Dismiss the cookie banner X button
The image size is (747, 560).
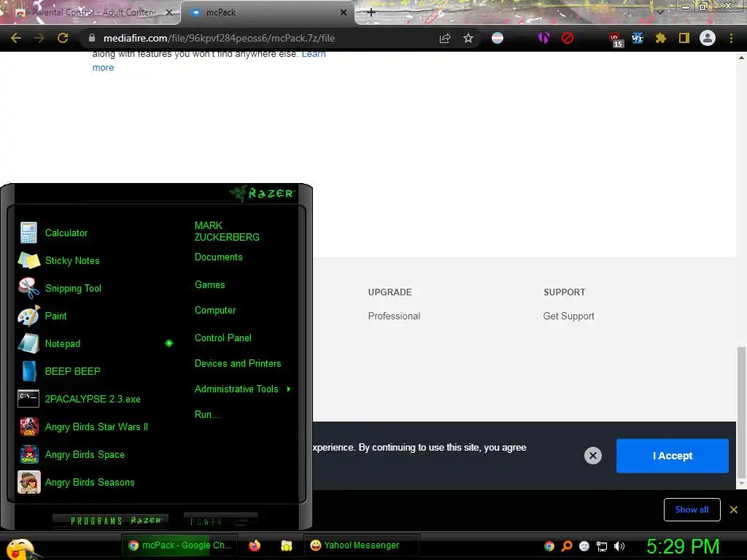(592, 456)
